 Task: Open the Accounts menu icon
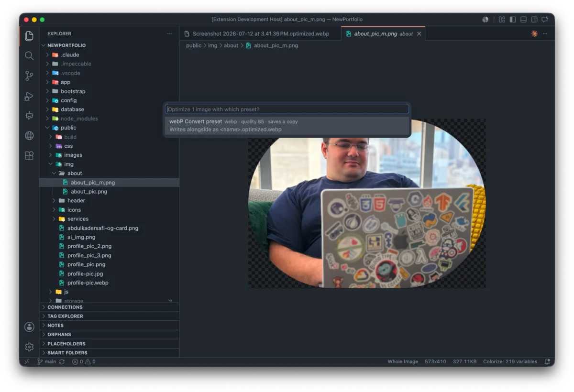(29, 327)
